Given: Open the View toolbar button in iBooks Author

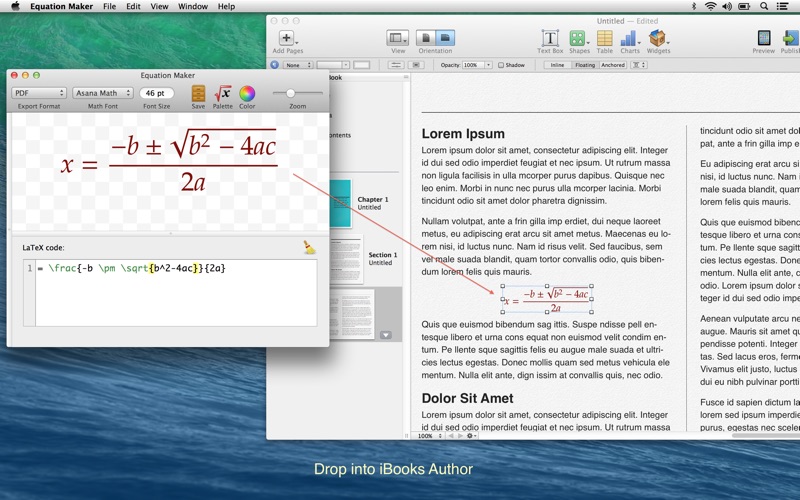Looking at the screenshot, I should (397, 38).
